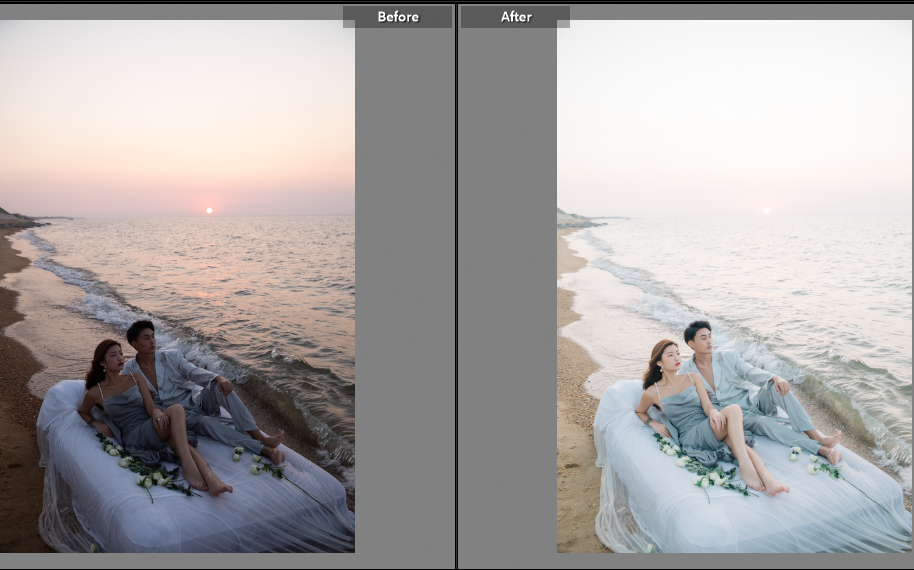Click the gray empty area left of After photo
Image resolution: width=914 pixels, height=570 pixels.
click(508, 300)
